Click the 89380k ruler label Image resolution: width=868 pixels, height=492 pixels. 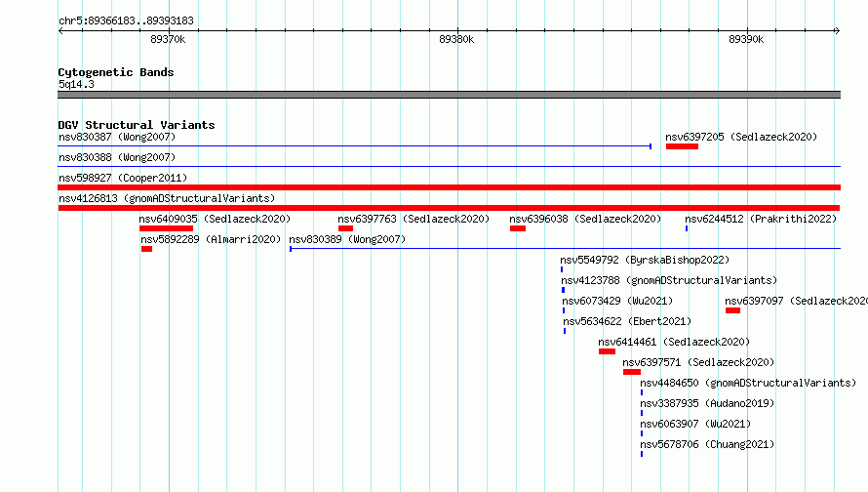pyautogui.click(x=456, y=39)
